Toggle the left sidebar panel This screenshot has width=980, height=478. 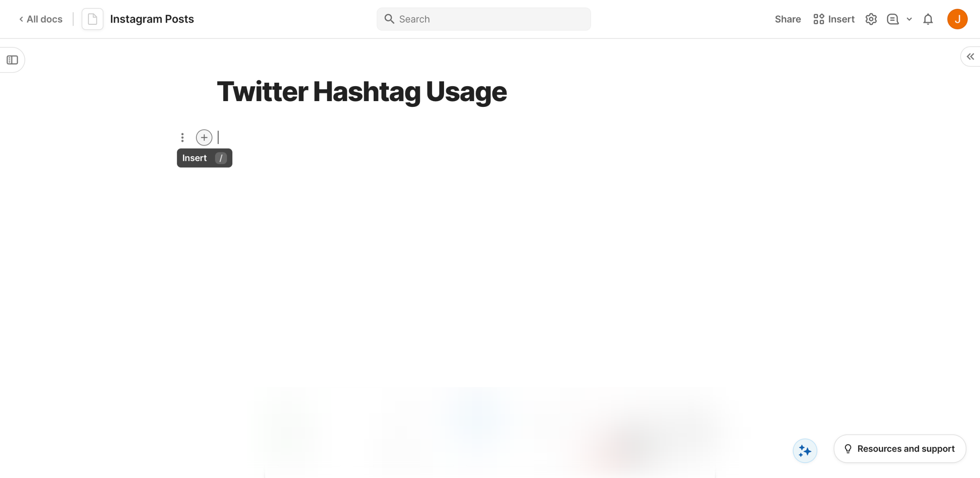tap(12, 60)
